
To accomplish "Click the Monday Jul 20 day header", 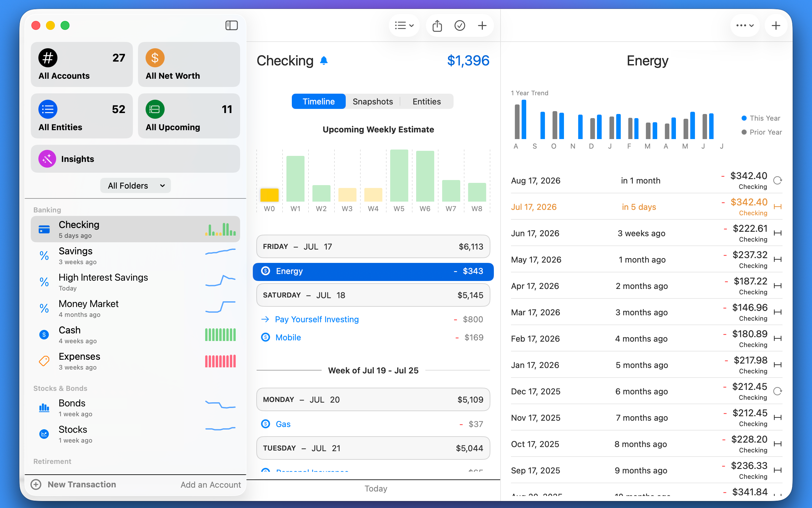I will (373, 399).
